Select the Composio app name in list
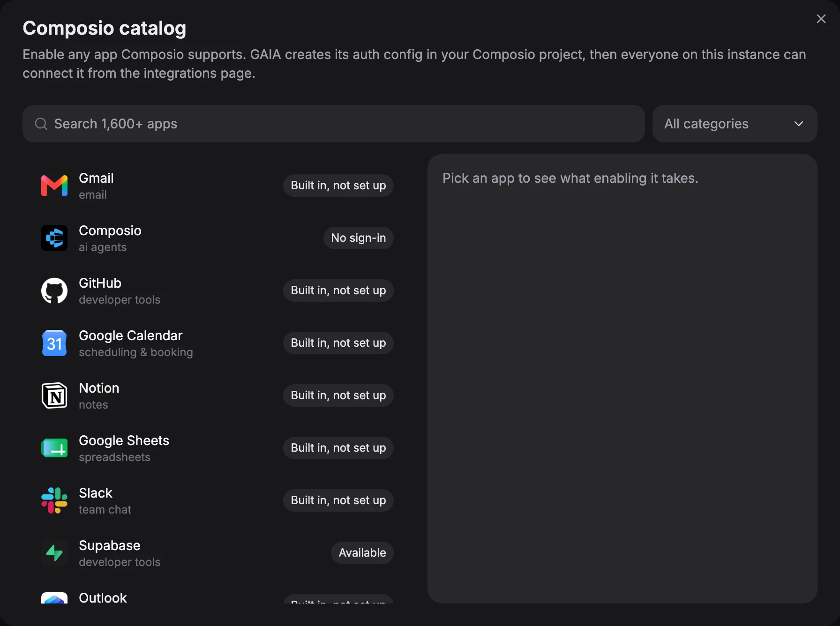 pos(110,231)
